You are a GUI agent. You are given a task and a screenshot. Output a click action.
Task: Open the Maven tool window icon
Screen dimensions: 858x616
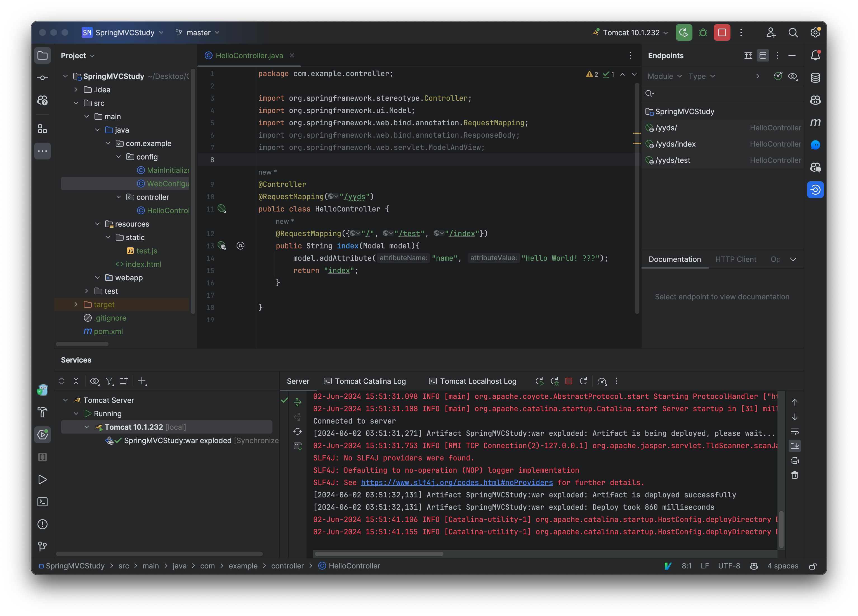(815, 123)
